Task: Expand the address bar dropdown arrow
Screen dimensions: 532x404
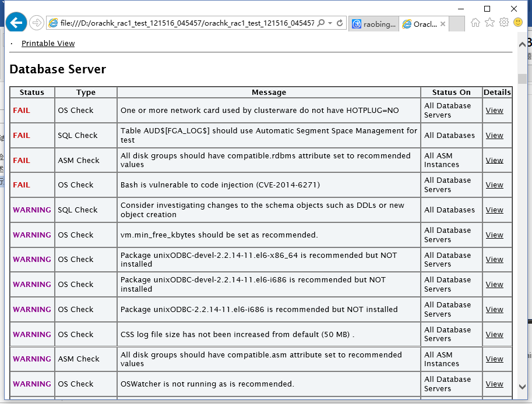Action: [330, 23]
